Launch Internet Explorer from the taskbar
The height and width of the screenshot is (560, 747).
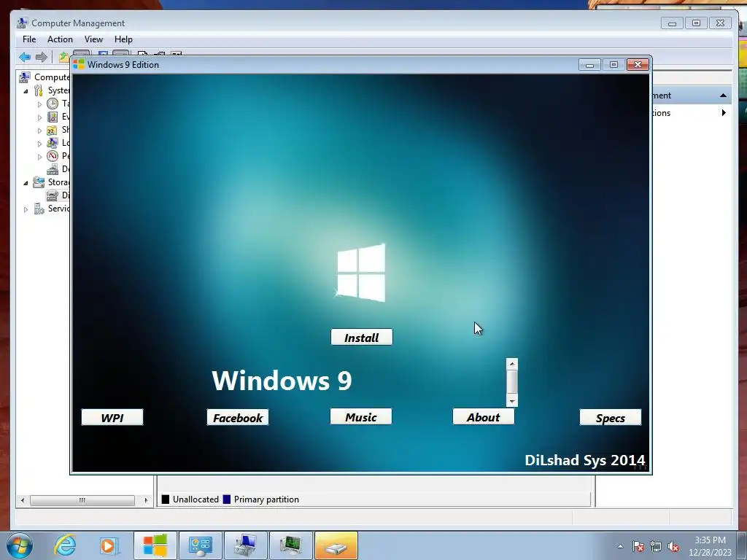tap(65, 545)
